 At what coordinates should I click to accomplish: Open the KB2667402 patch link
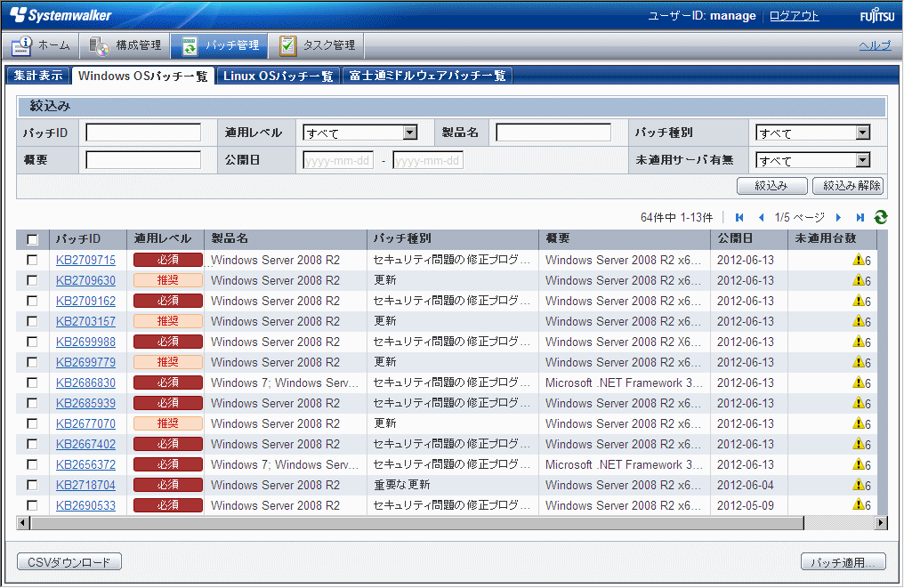pos(85,445)
